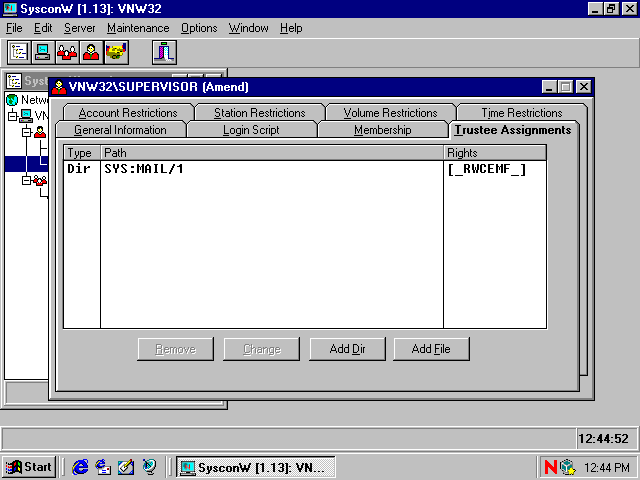Viewport: 640px width, 480px height.
Task: Click the SysconW taskbar button
Action: point(256,467)
